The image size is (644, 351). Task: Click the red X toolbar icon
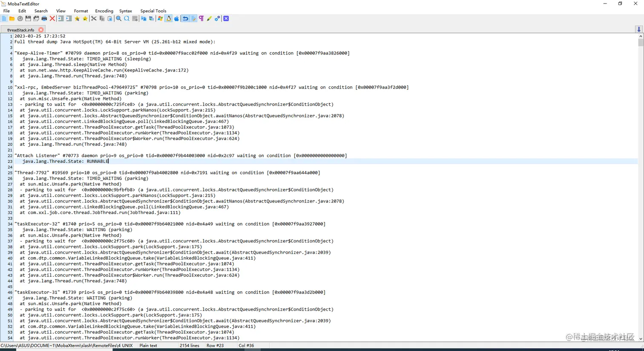(x=52, y=19)
